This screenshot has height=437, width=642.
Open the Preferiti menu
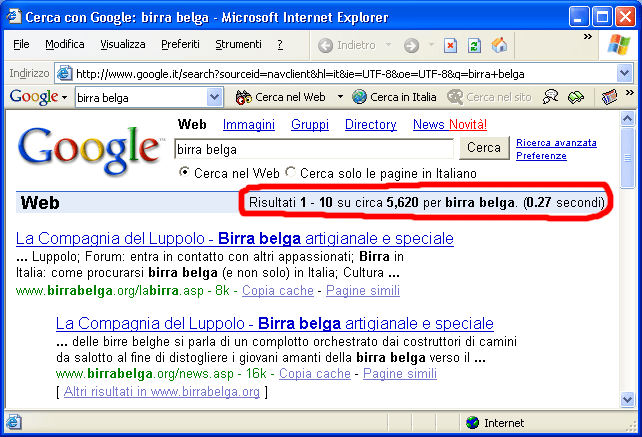181,44
